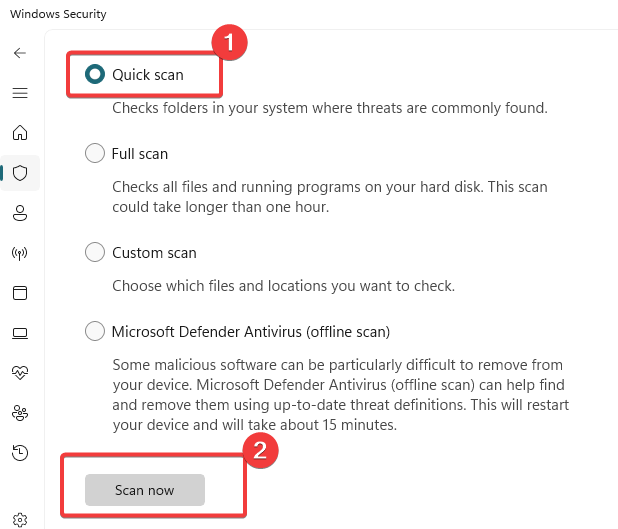
Task: Click the Quick scan label text
Action: click(x=148, y=75)
